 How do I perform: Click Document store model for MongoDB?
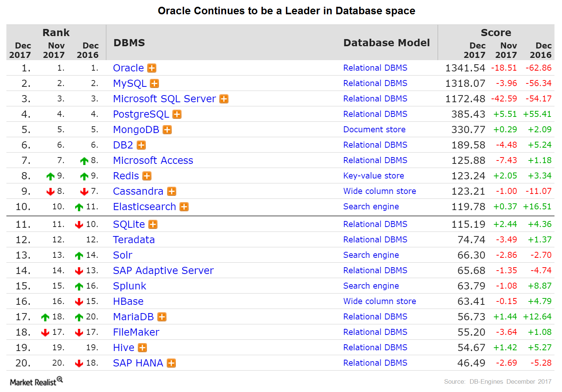click(x=375, y=130)
